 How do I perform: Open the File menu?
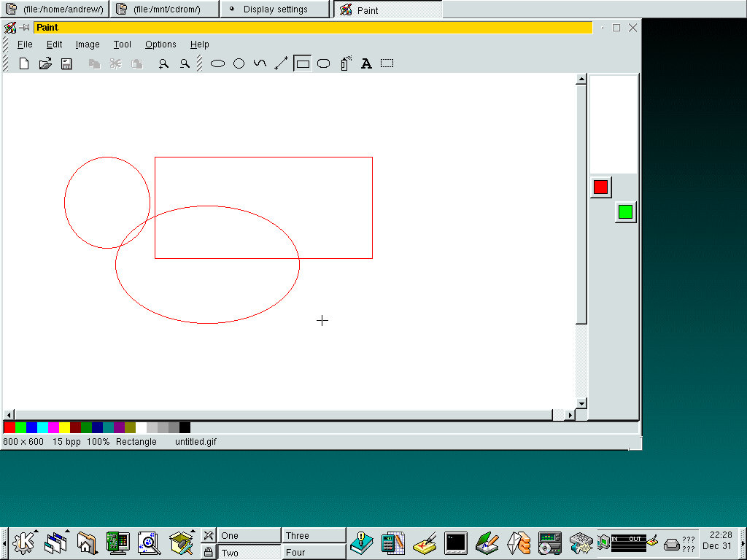(25, 44)
